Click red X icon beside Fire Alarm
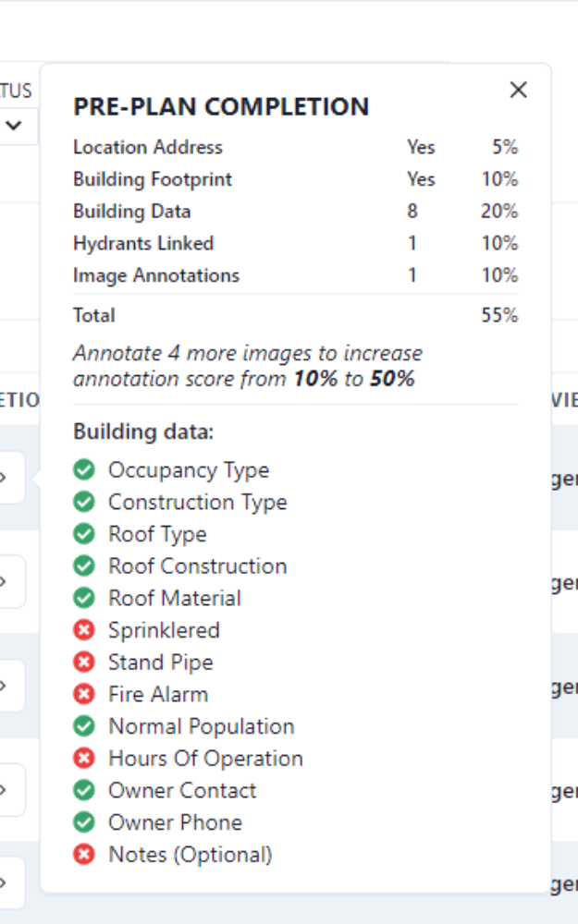The image size is (578, 924). pos(84,694)
